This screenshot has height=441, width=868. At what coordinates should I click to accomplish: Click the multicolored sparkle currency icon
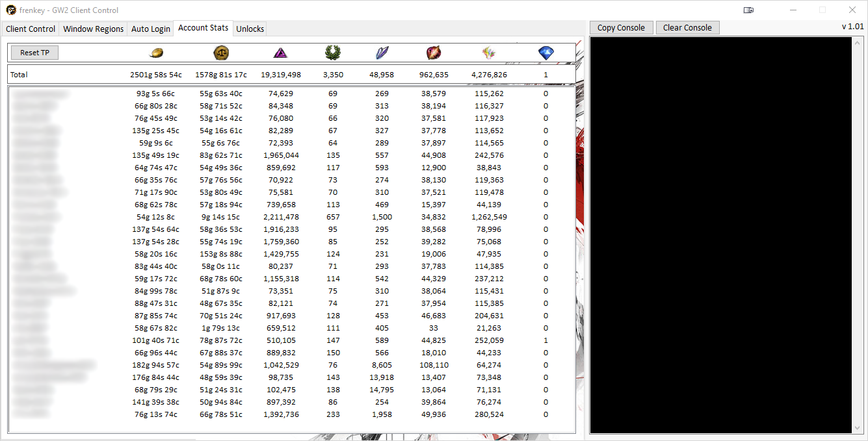(x=489, y=53)
